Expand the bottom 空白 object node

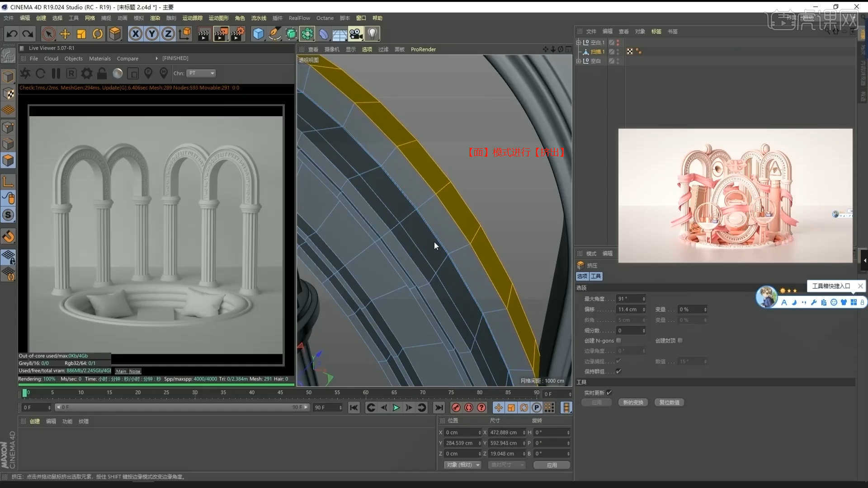(578, 61)
